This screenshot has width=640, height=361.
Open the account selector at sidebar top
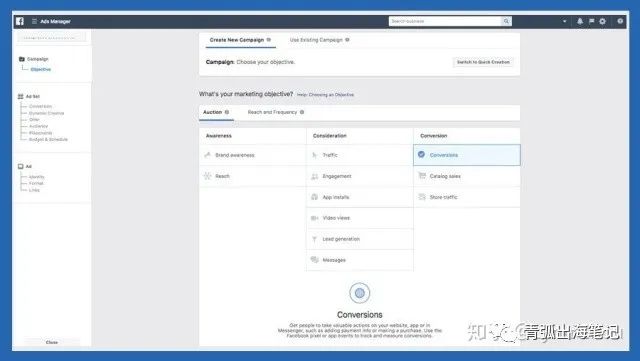[x=51, y=38]
